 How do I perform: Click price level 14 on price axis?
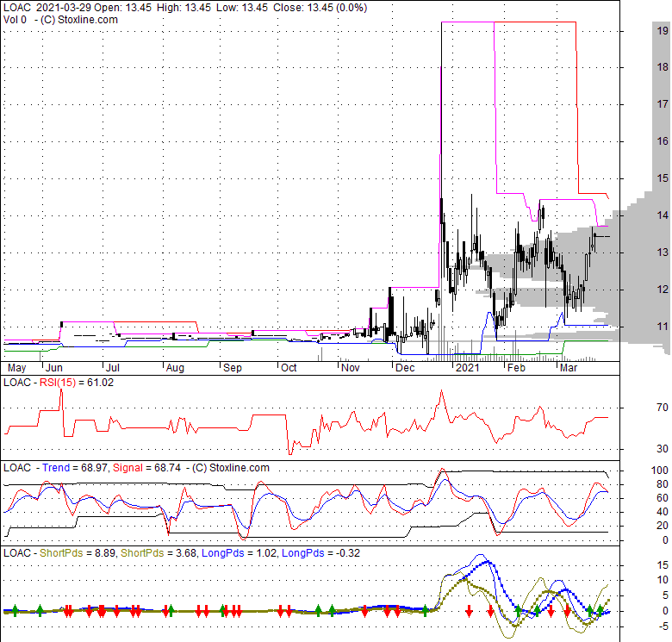pos(663,215)
